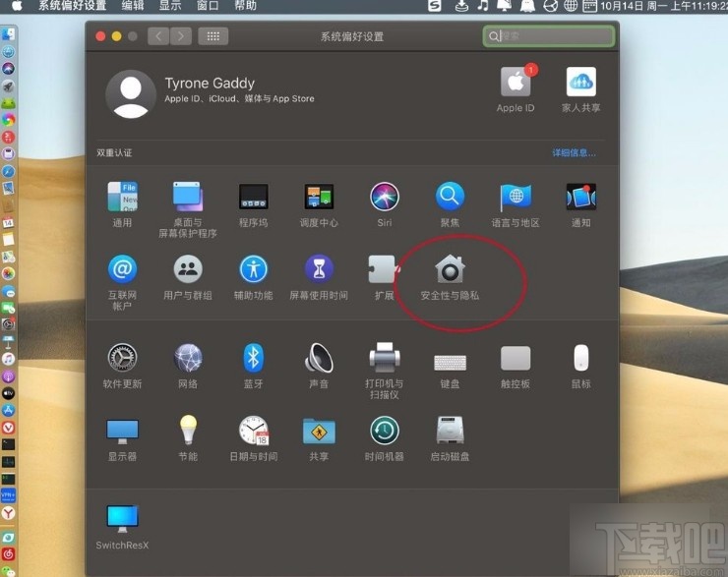This screenshot has height=577, width=728.
Task: Click the Tyrone Gaddy profile avatar
Action: point(131,94)
